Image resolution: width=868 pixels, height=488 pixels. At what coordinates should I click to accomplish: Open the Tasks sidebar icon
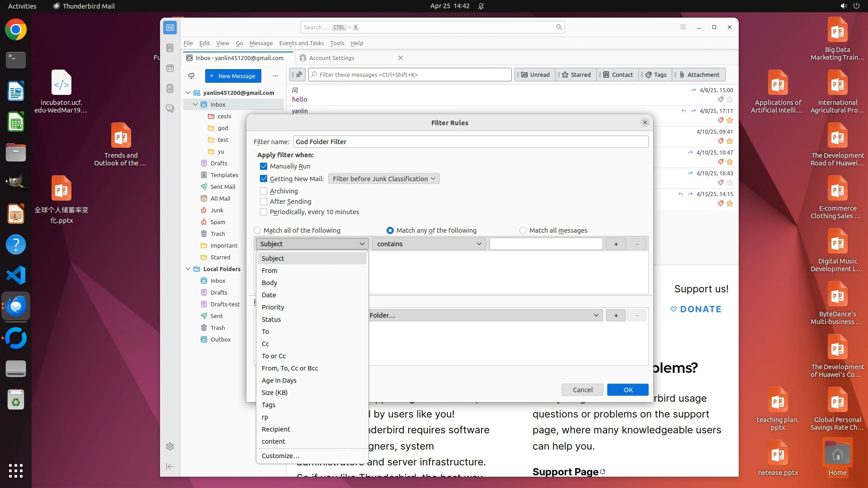coord(170,89)
